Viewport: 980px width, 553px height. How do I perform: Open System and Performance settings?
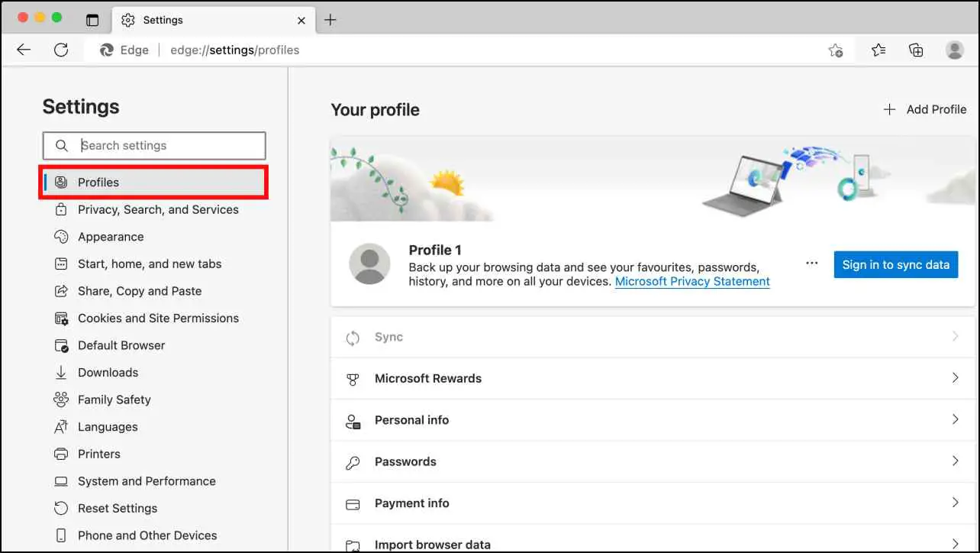pos(154,481)
